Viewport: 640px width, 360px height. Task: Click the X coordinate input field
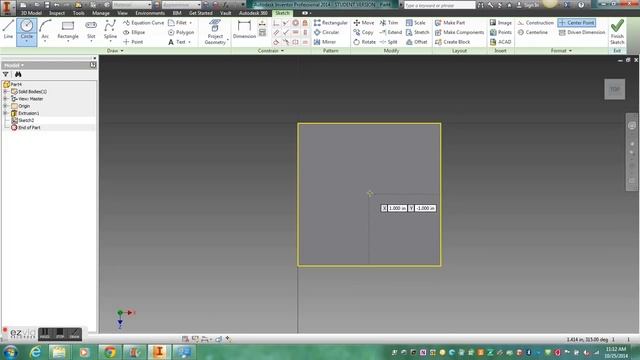click(x=397, y=208)
